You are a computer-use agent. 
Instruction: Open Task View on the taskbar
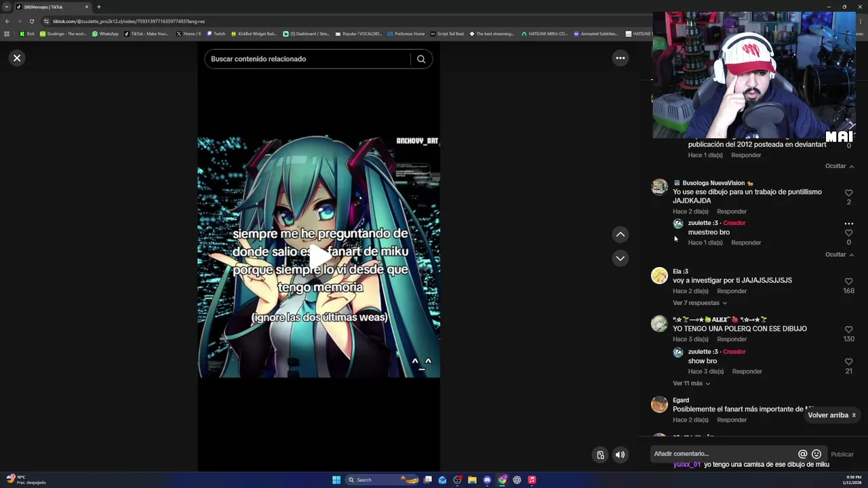pos(428,480)
